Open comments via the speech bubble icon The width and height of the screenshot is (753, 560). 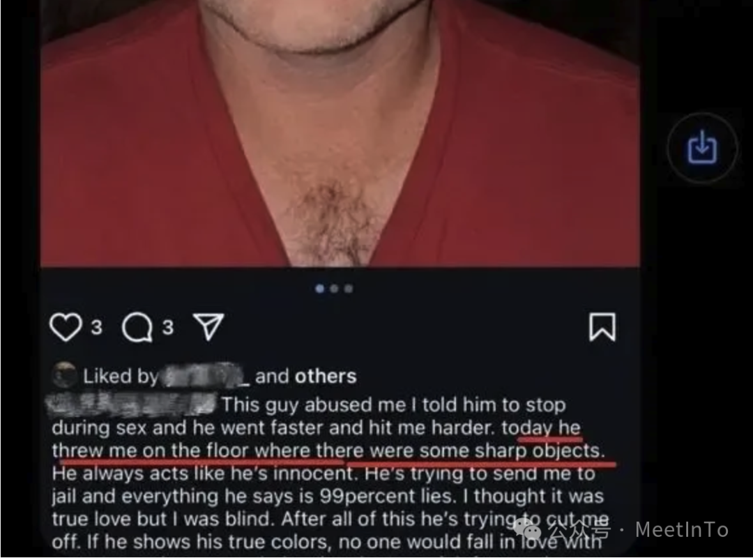pos(137,328)
